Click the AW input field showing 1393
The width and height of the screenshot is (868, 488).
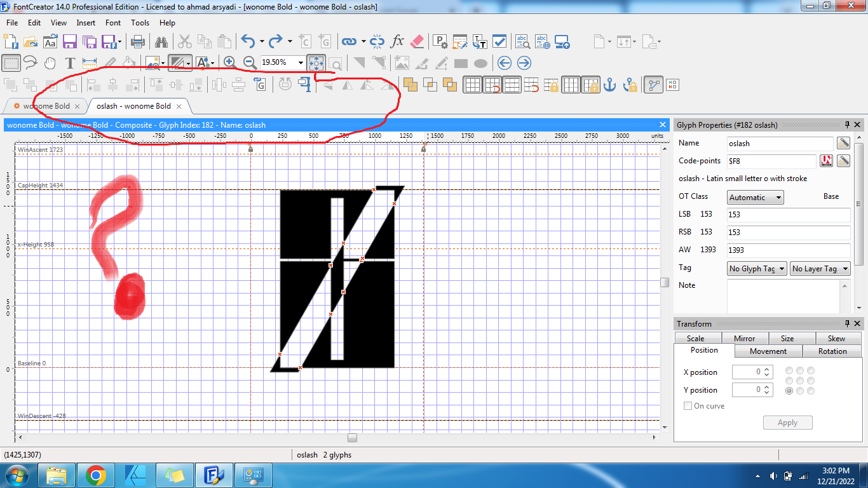coord(789,250)
